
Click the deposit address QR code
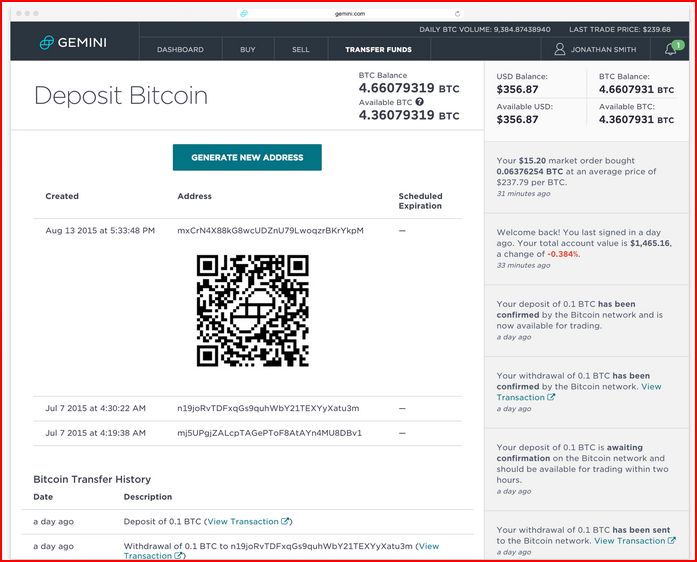(x=252, y=311)
